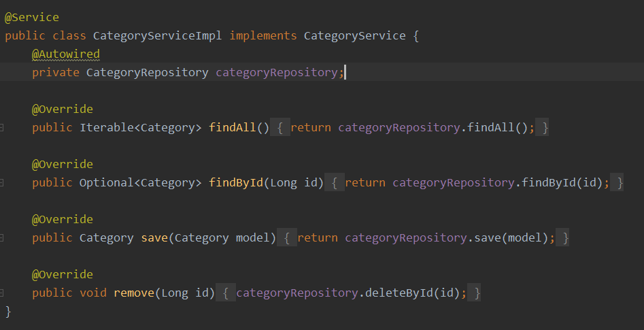Expand the findById method fold gutter marker
644x330 pixels.
tap(3, 183)
